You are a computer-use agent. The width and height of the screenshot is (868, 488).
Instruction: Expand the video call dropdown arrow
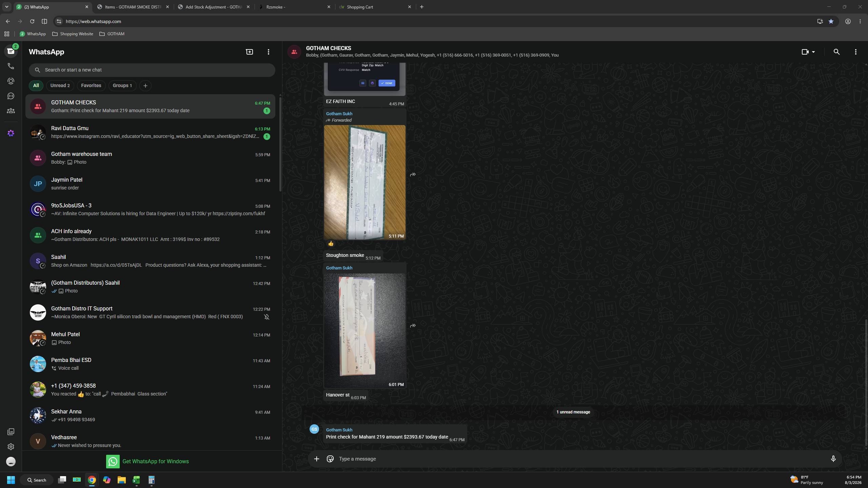[813, 52]
